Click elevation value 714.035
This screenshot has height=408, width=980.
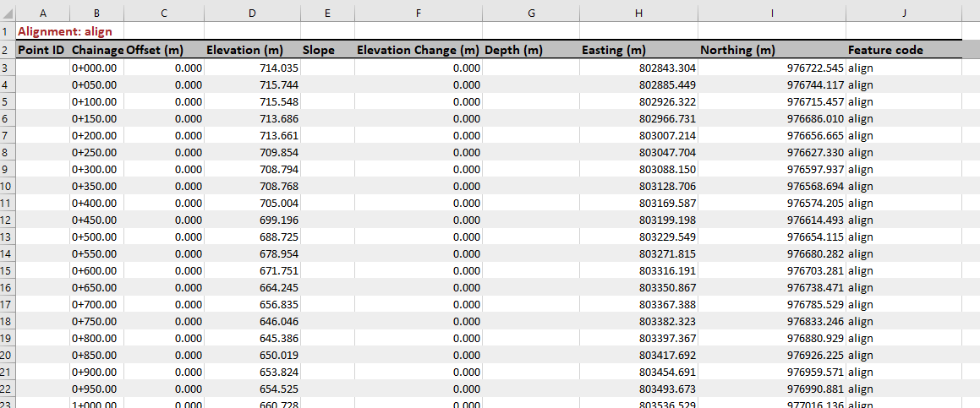278,68
